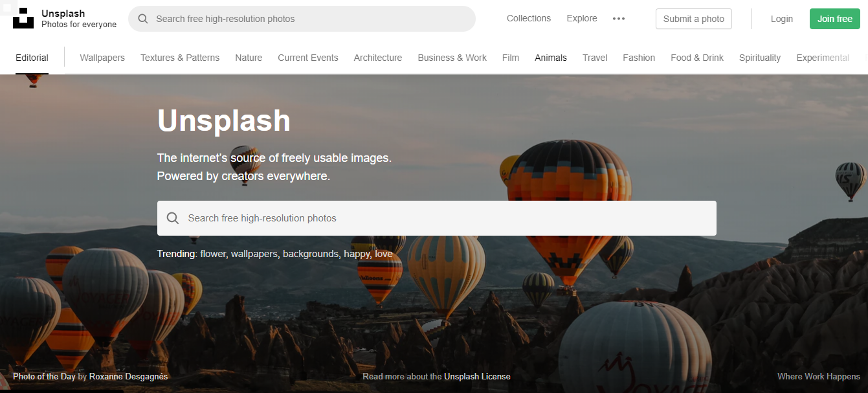Click the Join free button
Image resolution: width=868 pixels, height=393 pixels.
pyautogui.click(x=835, y=19)
